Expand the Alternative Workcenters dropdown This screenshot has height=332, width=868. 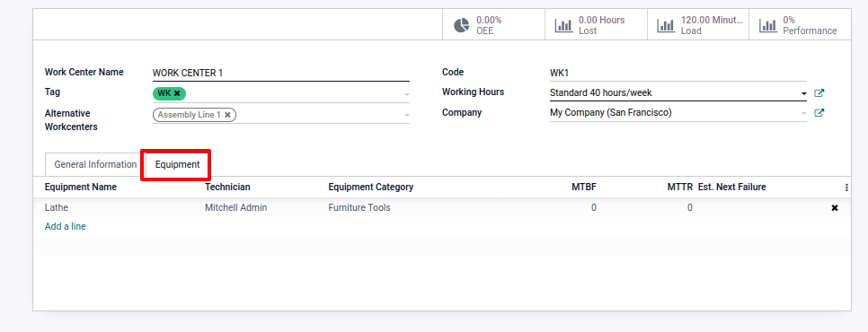coord(407,116)
